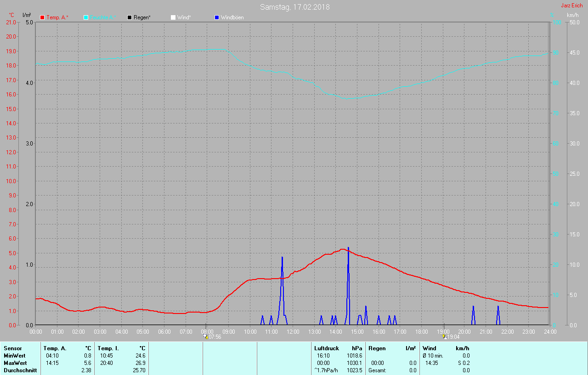Image resolution: width=588 pixels, height=375 pixels.
Task: Click the red Temp. A. legend square
Action: pos(42,17)
